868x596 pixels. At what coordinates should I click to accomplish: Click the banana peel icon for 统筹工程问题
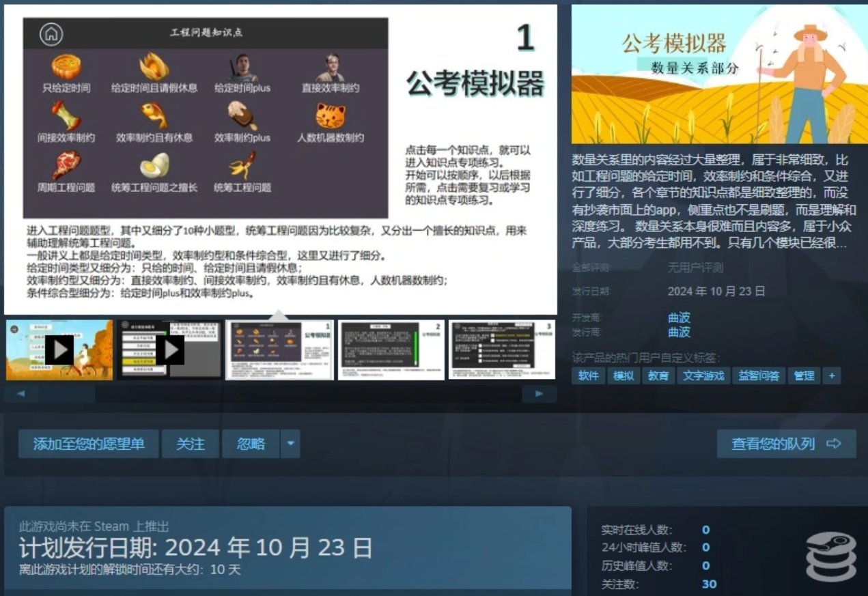pos(242,166)
